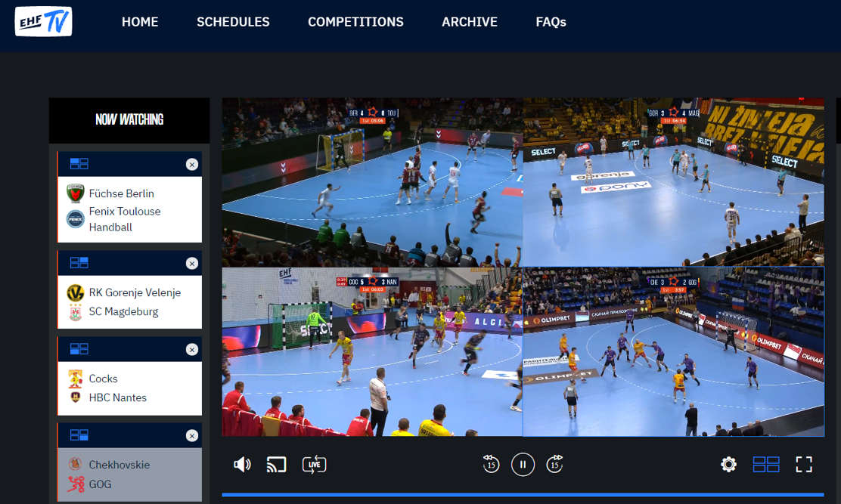Screen dimensions: 841x504
Task: Toggle multi-view layout in player controls
Action: coord(766,464)
